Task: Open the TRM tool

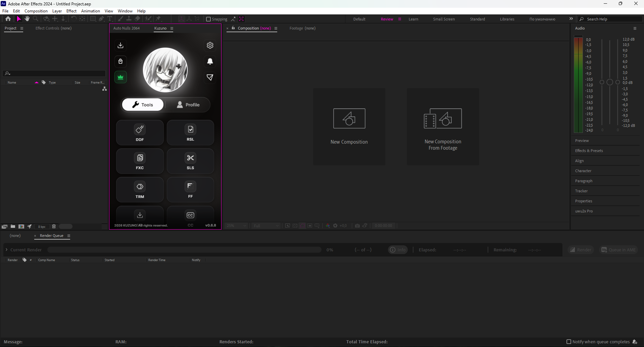Action: click(x=140, y=190)
